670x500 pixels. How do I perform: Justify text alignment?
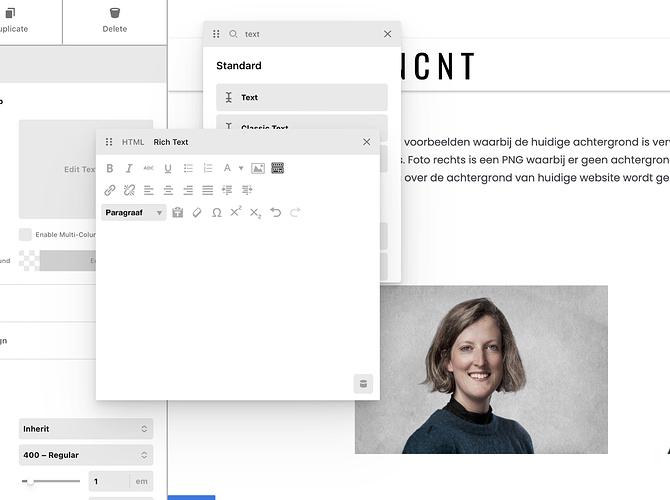click(208, 190)
